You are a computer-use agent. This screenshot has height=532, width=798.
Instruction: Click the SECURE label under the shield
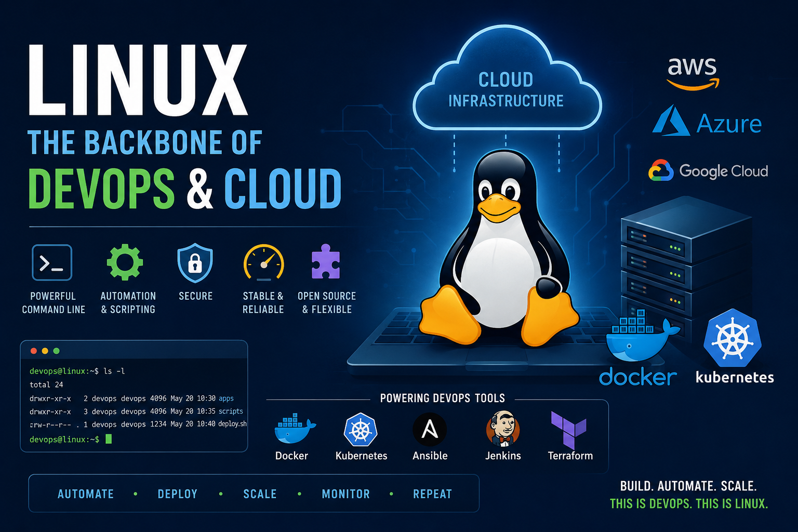tap(196, 296)
